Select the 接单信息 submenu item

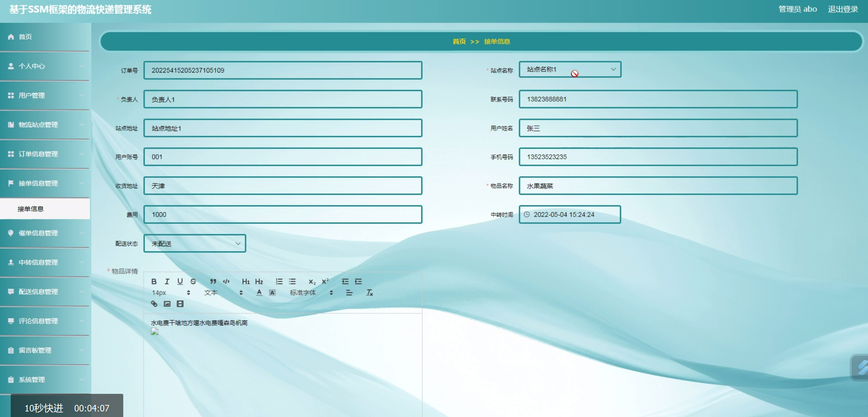tap(31, 209)
